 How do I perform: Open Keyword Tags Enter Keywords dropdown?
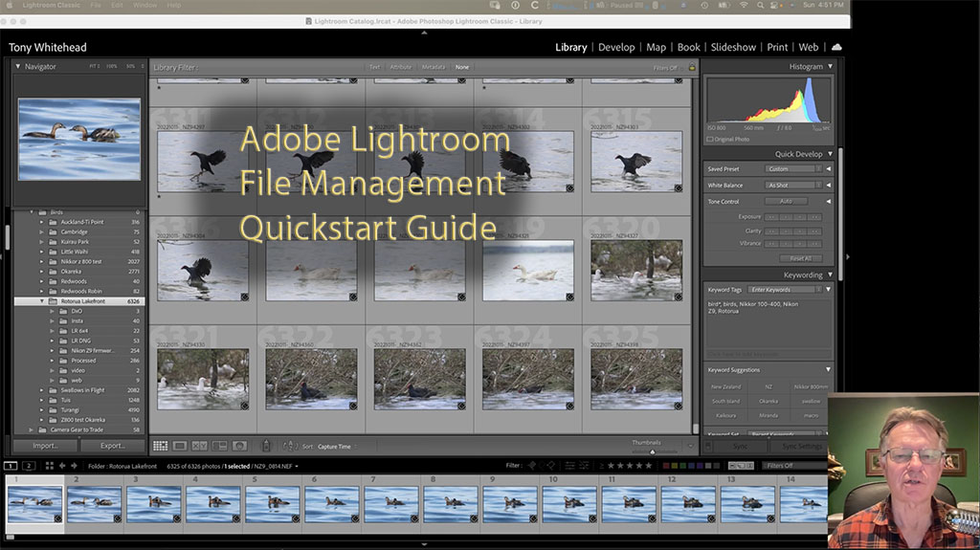[x=785, y=290]
